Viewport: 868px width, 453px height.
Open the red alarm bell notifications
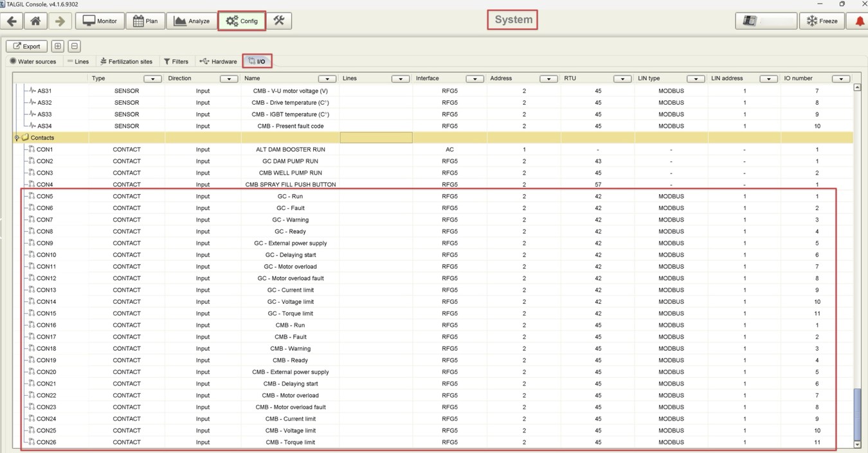click(860, 21)
